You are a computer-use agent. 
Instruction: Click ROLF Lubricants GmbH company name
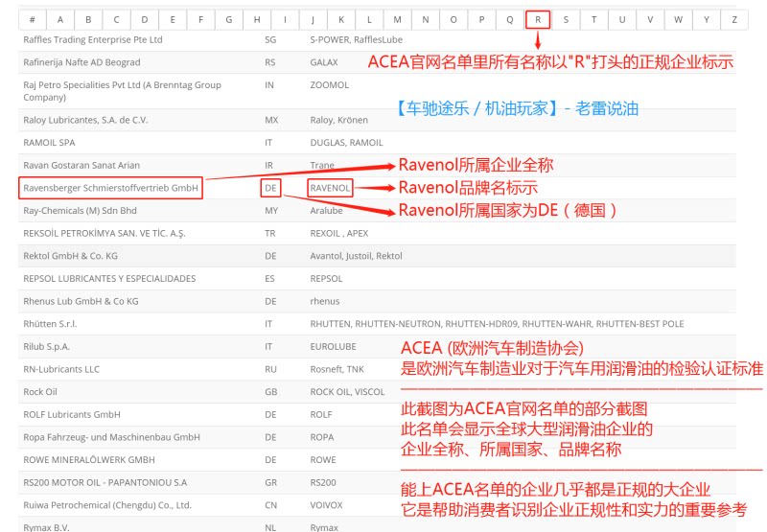pyautogui.click(x=71, y=415)
